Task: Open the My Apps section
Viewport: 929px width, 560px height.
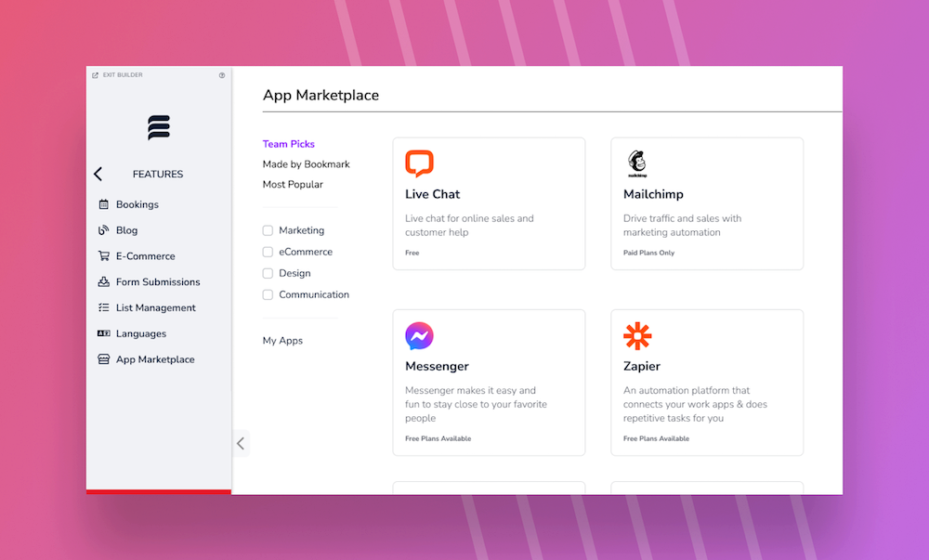Action: click(282, 341)
